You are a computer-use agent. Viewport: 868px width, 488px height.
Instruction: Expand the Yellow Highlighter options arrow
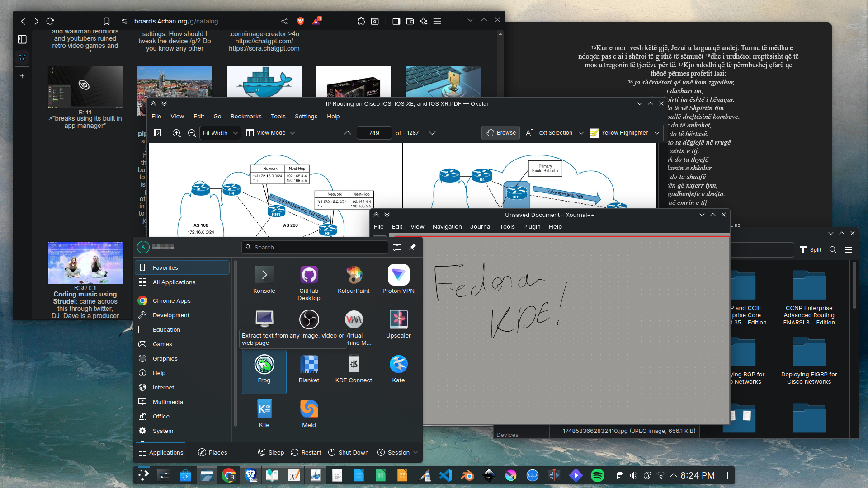click(x=657, y=133)
